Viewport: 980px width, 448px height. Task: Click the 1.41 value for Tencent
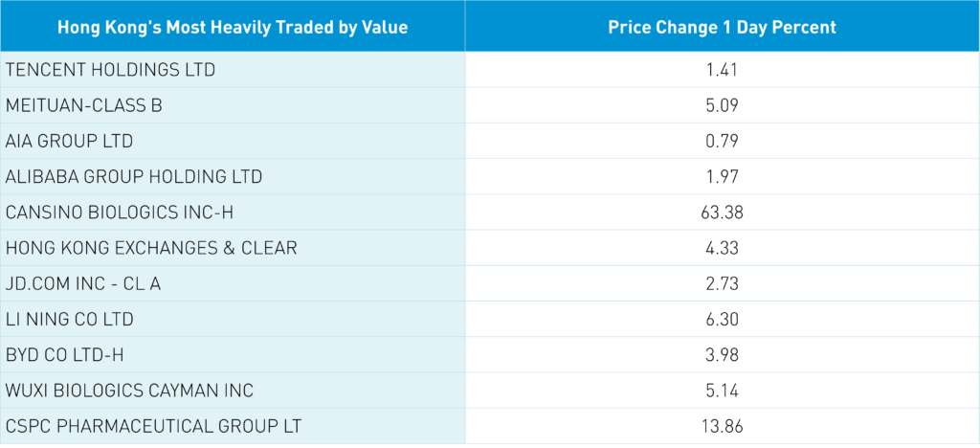click(722, 70)
